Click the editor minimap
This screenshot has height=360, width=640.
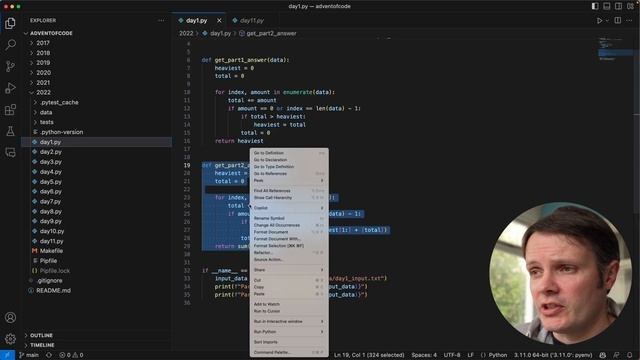tap(615, 49)
